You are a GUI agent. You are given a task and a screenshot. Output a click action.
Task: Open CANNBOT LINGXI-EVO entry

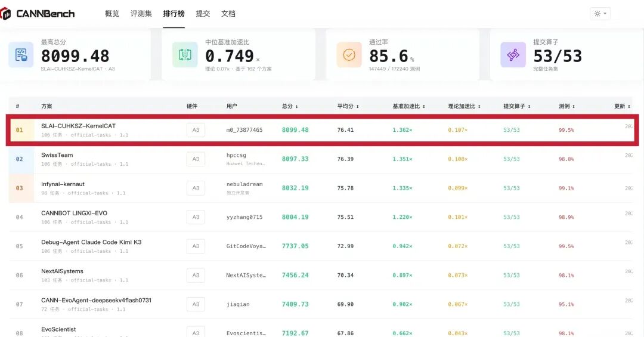coord(75,214)
